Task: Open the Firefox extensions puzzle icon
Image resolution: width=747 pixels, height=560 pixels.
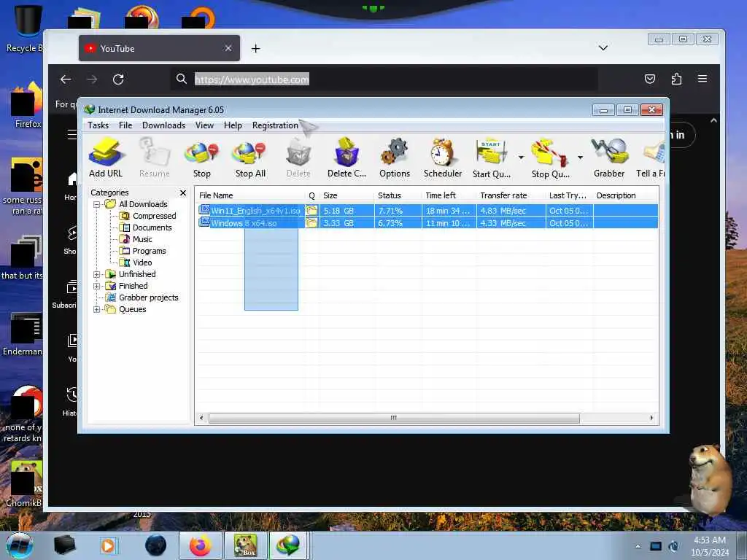Action: [676, 79]
